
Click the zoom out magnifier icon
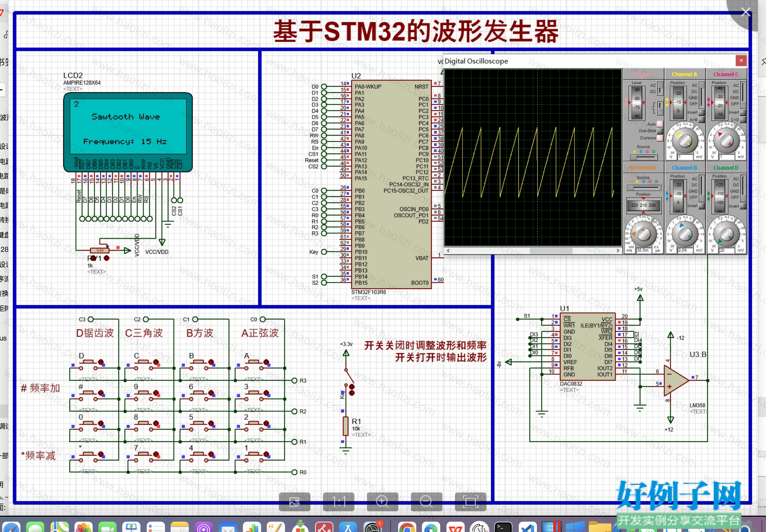pos(426,501)
